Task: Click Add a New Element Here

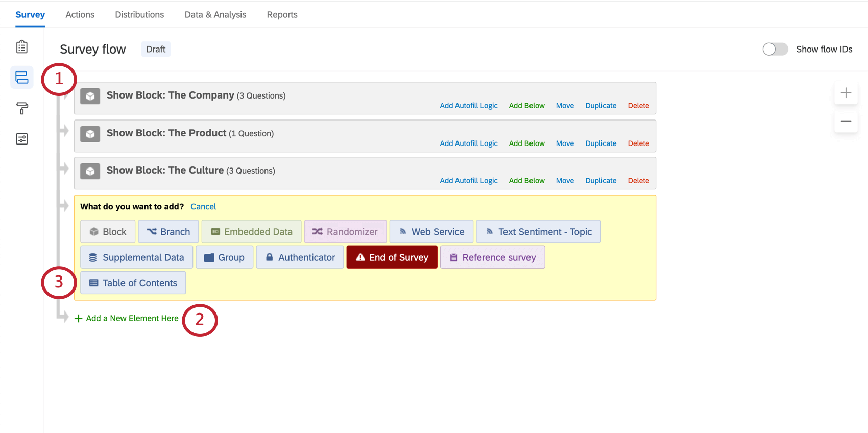Action: pos(127,318)
